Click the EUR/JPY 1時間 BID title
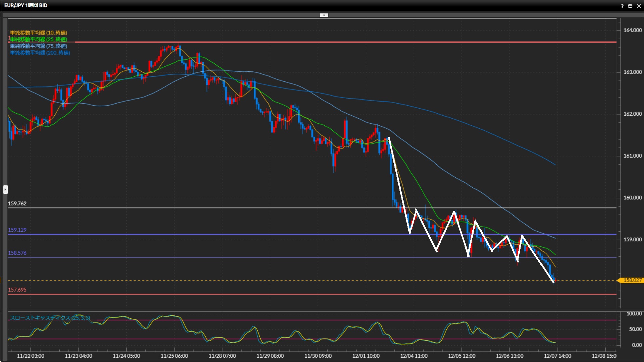Image resolution: width=644 pixels, height=362 pixels. pyautogui.click(x=26, y=5)
